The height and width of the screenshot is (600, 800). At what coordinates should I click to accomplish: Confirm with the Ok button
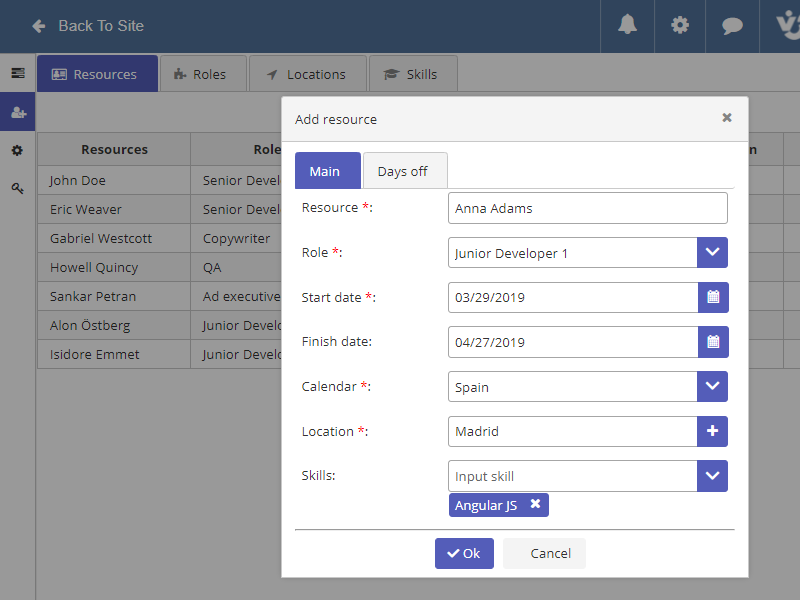(x=464, y=553)
